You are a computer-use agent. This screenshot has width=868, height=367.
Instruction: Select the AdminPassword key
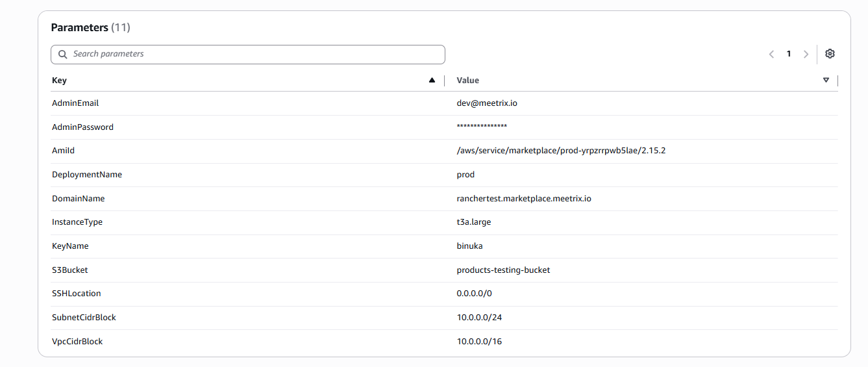click(x=82, y=127)
